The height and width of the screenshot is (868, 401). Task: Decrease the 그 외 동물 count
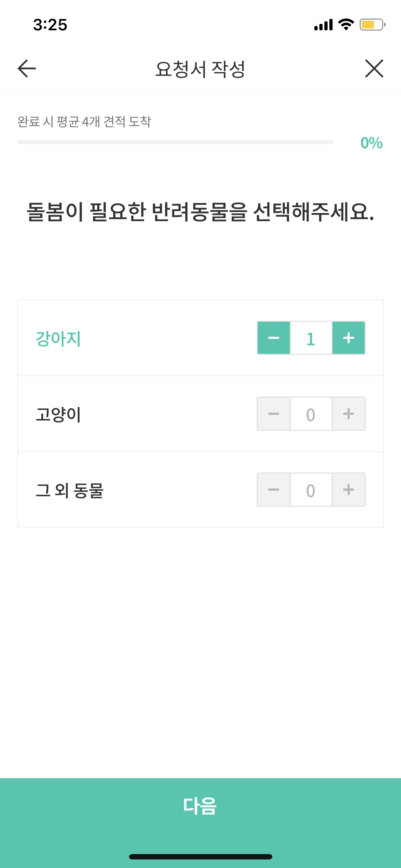[273, 490]
